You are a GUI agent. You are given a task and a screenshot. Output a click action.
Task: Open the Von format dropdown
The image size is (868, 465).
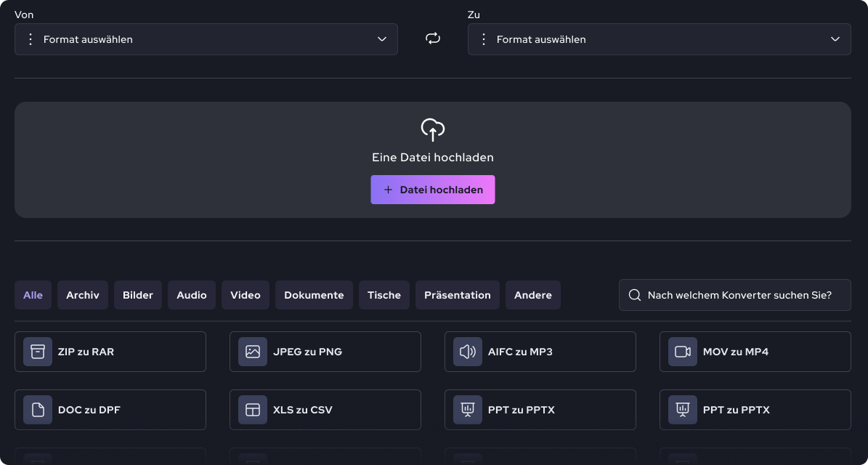[x=206, y=39]
